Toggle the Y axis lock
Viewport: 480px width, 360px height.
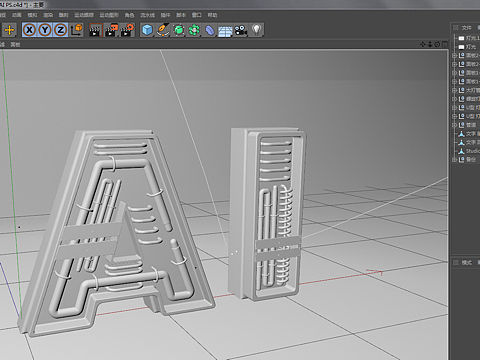[45, 30]
